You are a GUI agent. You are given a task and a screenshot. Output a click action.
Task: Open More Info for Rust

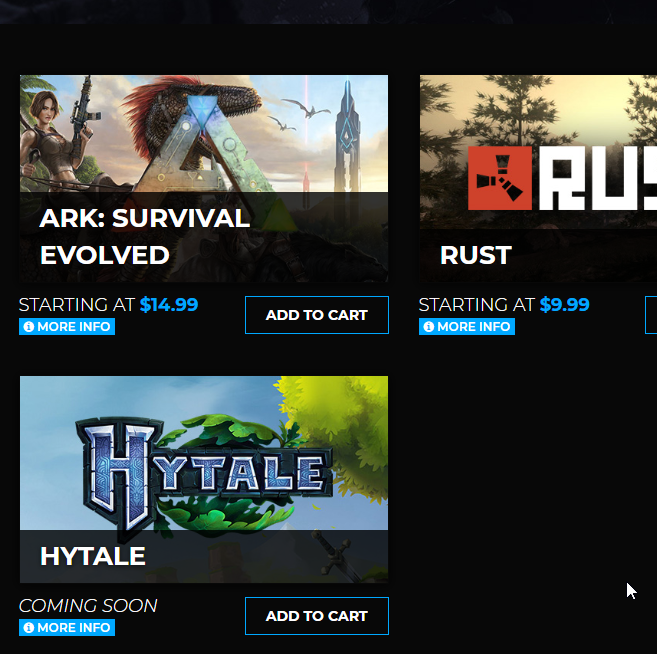(x=467, y=327)
